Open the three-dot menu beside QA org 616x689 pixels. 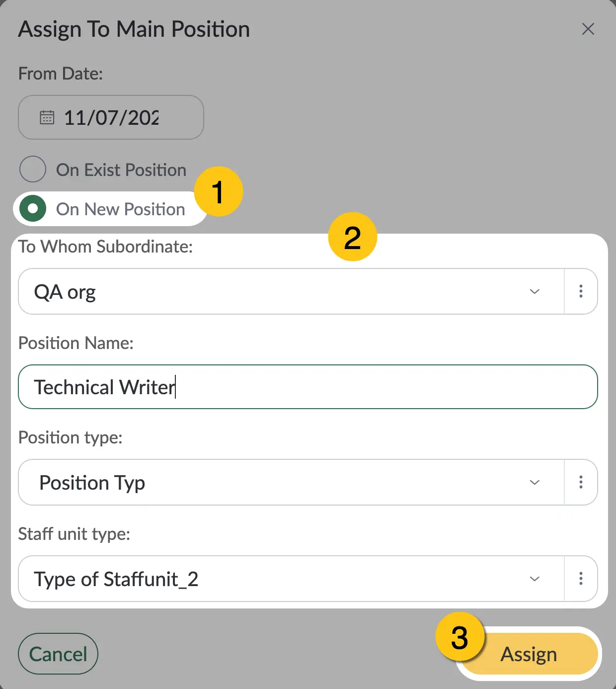(x=581, y=291)
